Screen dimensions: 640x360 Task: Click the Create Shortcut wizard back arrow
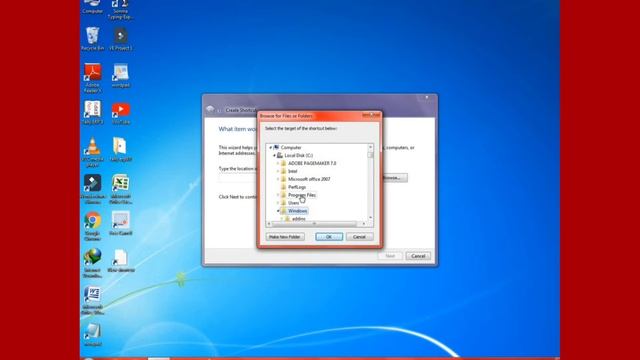(211, 109)
